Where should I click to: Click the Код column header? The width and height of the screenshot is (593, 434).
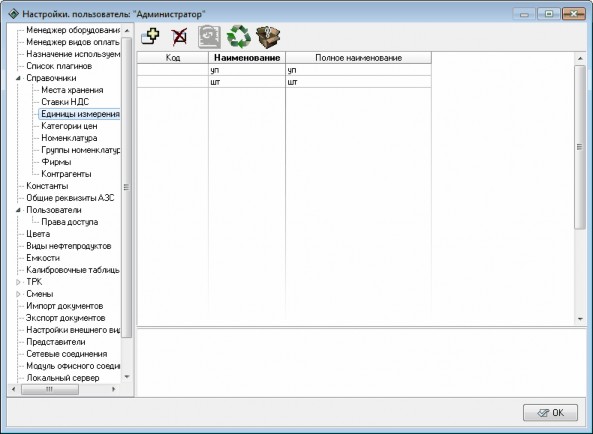pyautogui.click(x=173, y=58)
